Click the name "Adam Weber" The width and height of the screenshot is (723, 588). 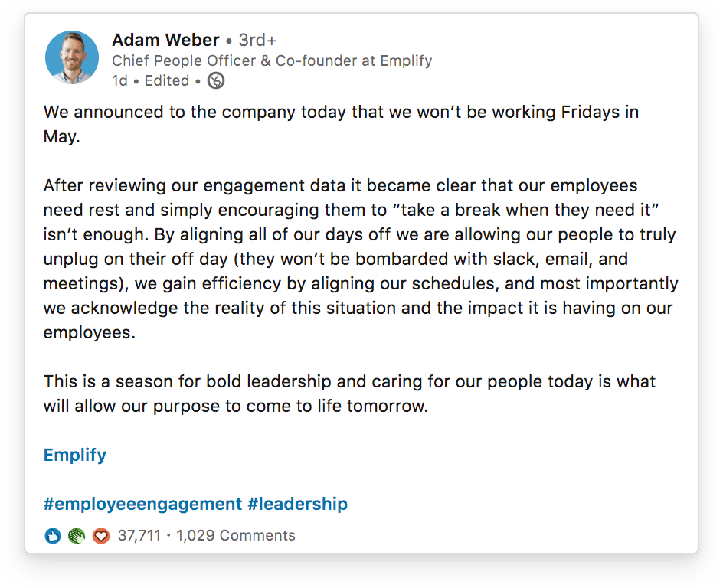click(x=165, y=40)
